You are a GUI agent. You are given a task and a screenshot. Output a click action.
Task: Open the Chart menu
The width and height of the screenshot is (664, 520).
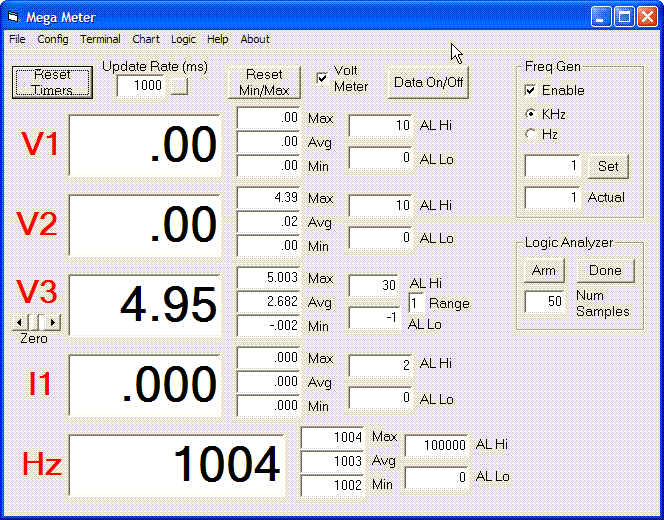(x=146, y=39)
